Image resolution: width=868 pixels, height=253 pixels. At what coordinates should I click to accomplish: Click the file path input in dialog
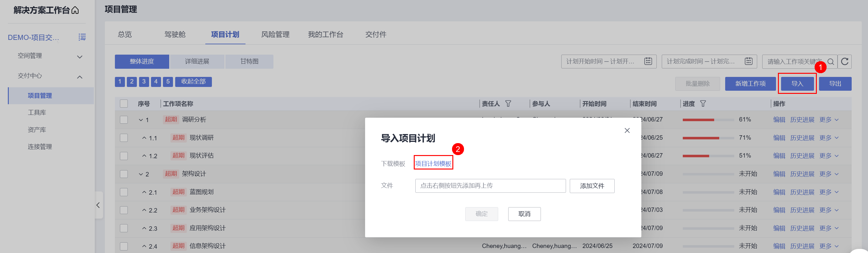pyautogui.click(x=490, y=186)
